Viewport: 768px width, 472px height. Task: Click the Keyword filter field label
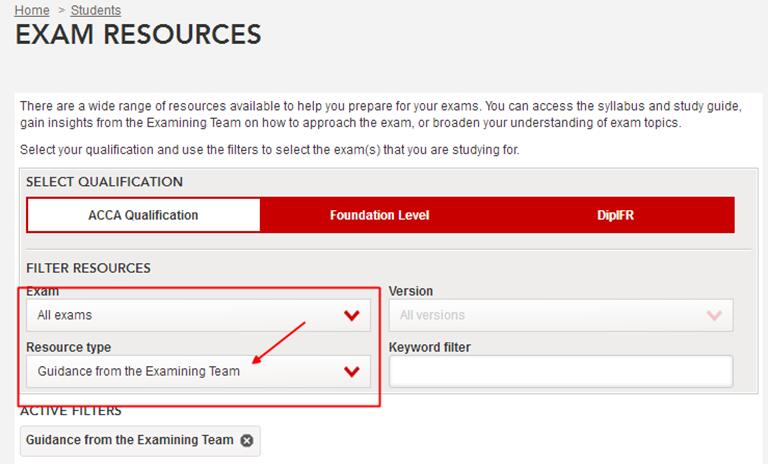pos(429,347)
